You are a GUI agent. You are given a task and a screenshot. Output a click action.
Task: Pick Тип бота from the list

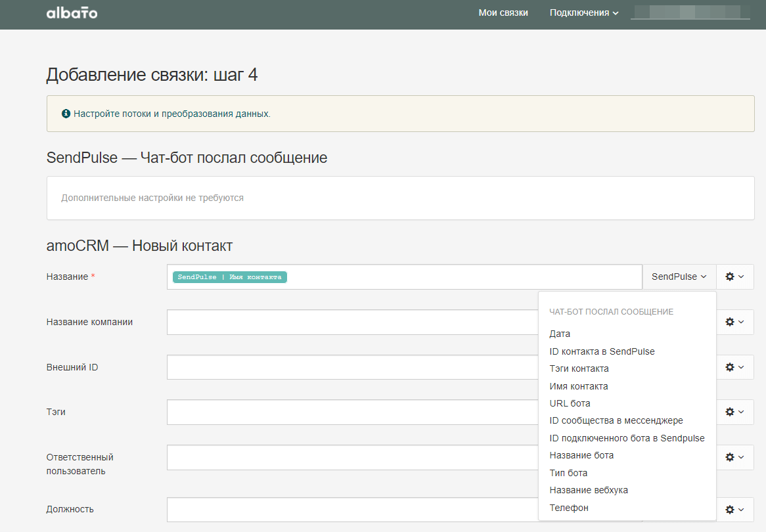coord(568,473)
